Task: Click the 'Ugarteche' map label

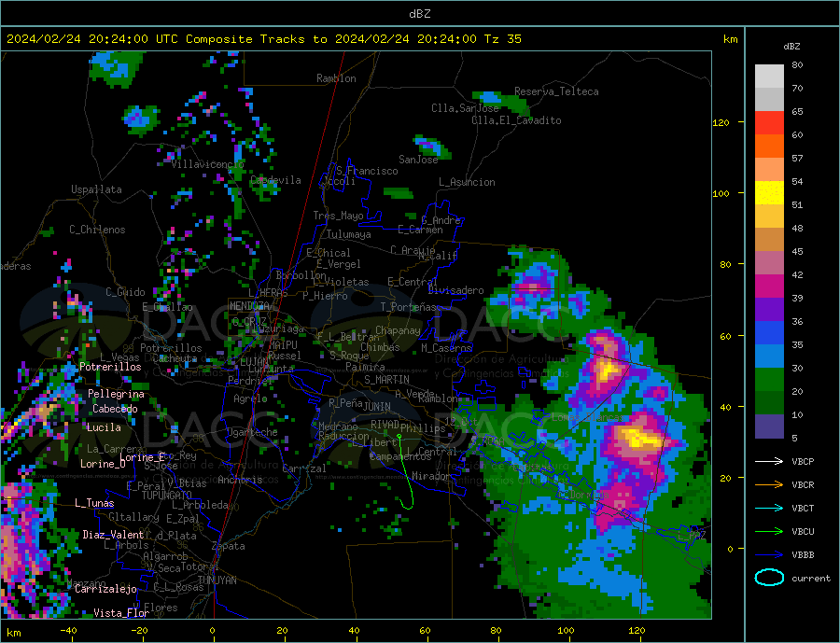Action: (x=252, y=432)
